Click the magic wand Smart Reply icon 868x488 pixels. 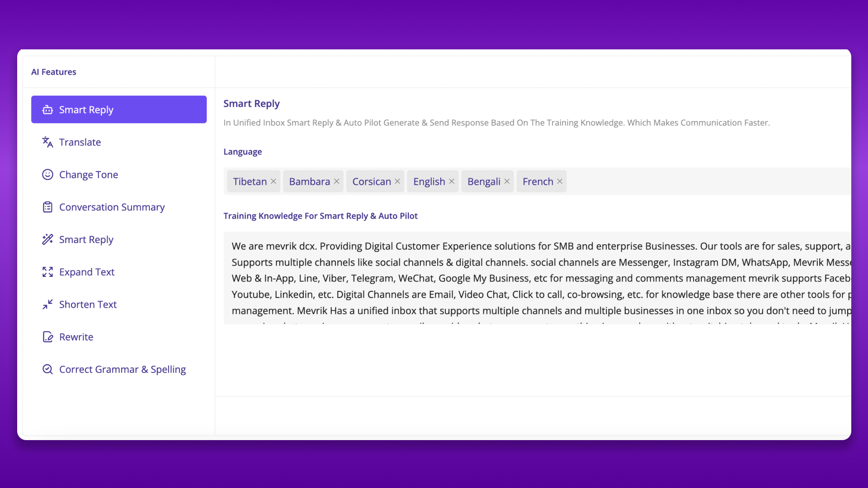[x=47, y=239]
